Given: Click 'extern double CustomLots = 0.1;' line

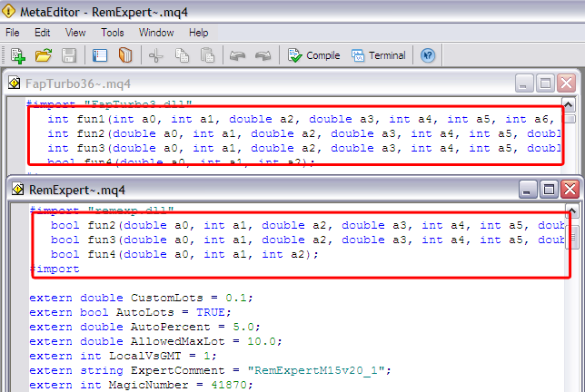Looking at the screenshot, I should [141, 299].
